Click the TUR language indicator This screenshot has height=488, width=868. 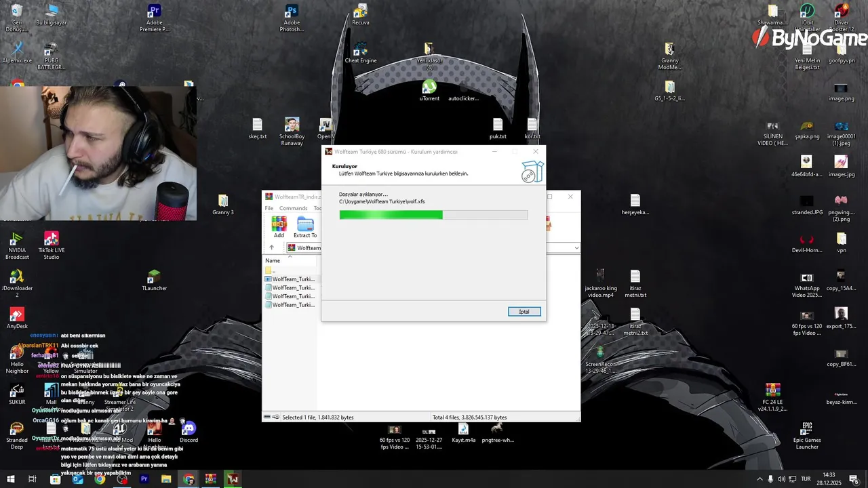806,479
